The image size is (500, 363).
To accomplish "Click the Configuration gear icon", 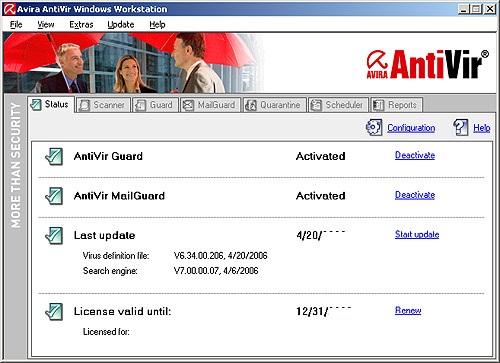I will (x=374, y=127).
